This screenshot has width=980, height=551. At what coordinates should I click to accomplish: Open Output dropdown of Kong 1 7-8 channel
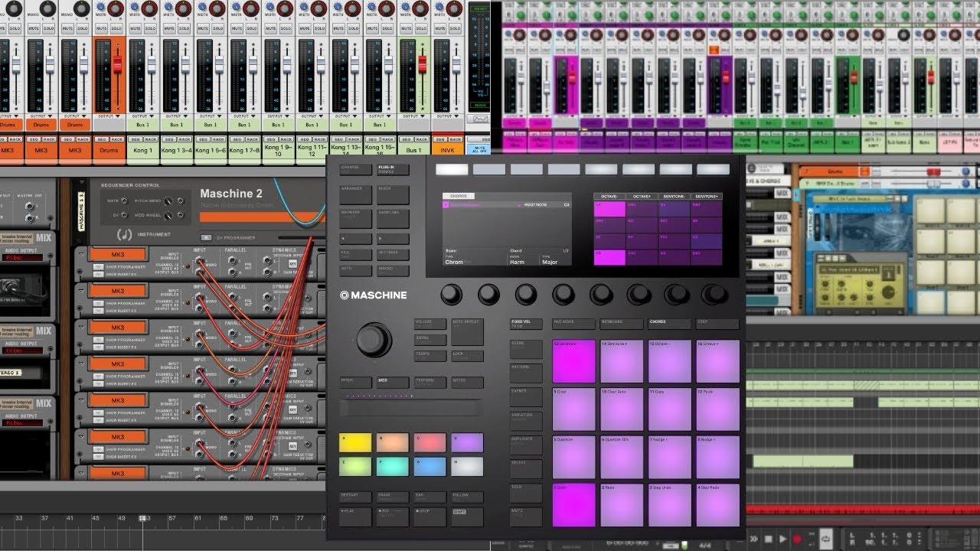click(243, 116)
